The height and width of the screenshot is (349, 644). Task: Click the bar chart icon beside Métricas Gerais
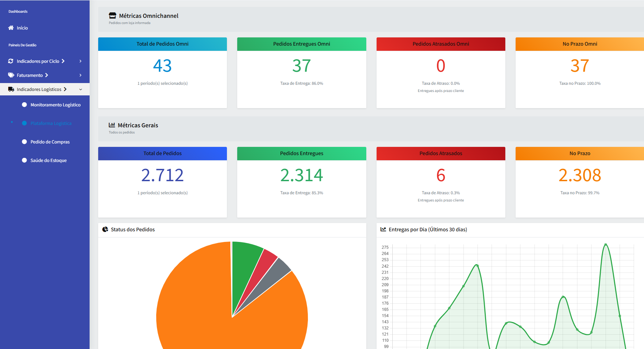coord(112,125)
